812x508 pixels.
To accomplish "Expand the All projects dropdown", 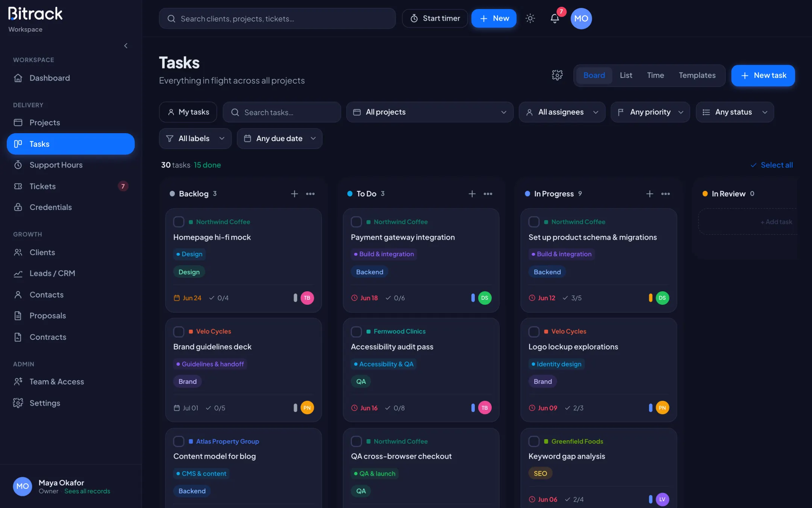I will click(430, 112).
